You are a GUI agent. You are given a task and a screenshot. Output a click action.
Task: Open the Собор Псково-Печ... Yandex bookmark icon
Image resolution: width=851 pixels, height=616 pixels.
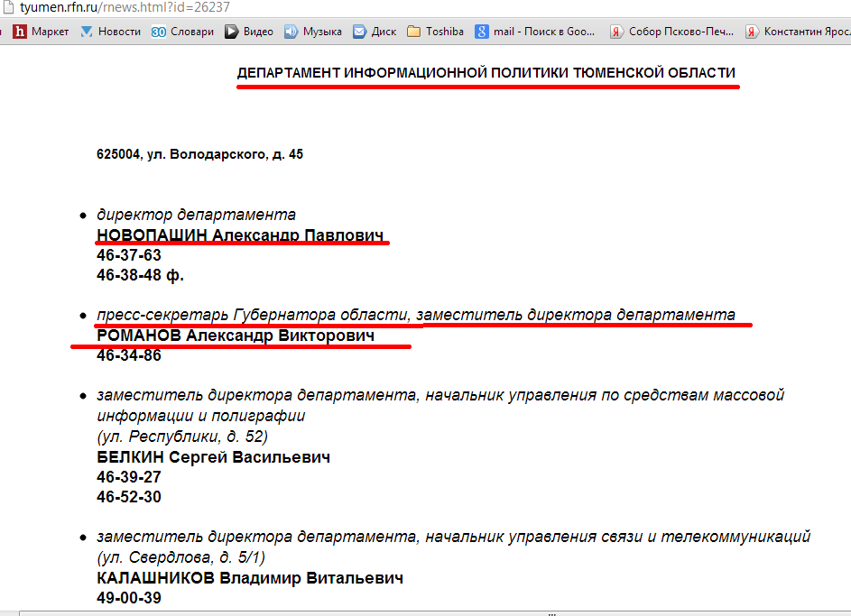pos(616,32)
